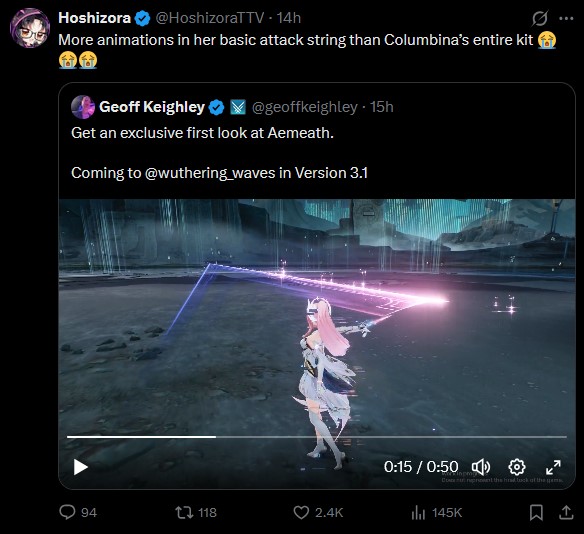Screen dimensions: 584x534
Task: Open video settings gear menu
Action: pyautogui.click(x=517, y=467)
